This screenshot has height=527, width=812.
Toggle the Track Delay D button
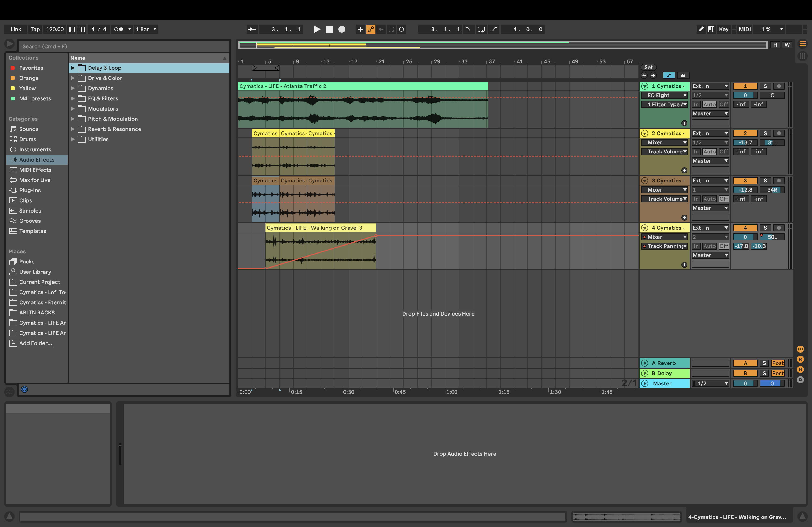tap(800, 380)
